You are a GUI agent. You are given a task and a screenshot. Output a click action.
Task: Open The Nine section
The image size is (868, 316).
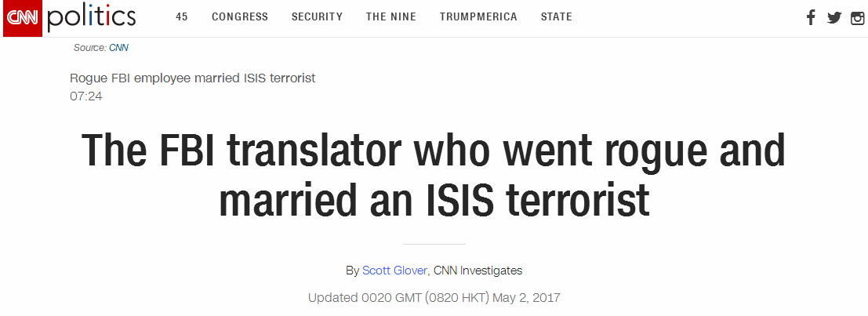pos(391,17)
